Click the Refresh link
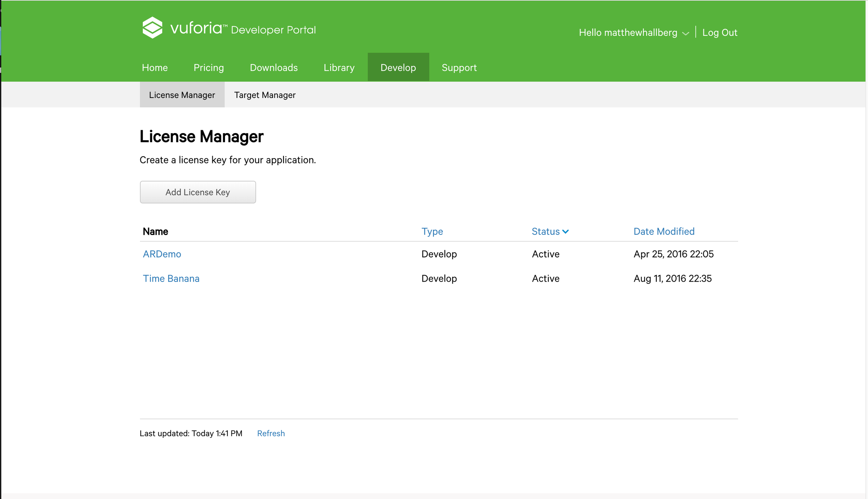The image size is (868, 499). 271,433
